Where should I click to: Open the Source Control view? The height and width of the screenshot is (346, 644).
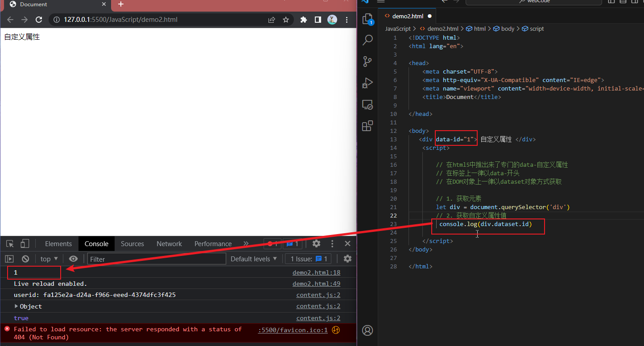367,62
